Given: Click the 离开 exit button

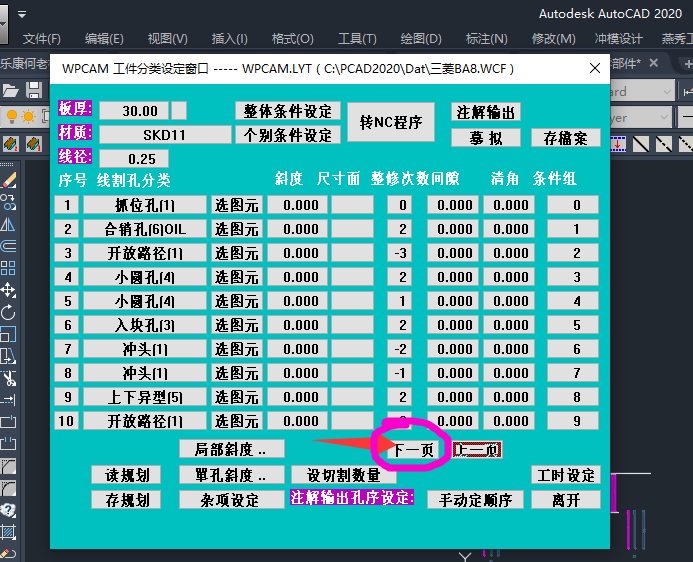Looking at the screenshot, I should pyautogui.click(x=566, y=500).
